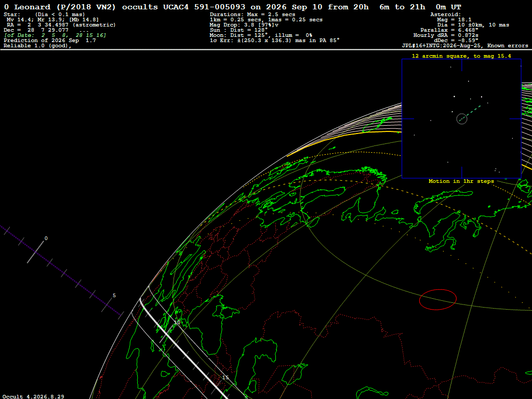The width and height of the screenshot is (532, 399).
Task: Click the green 'of Date' coordinates line
Action: [55, 35]
